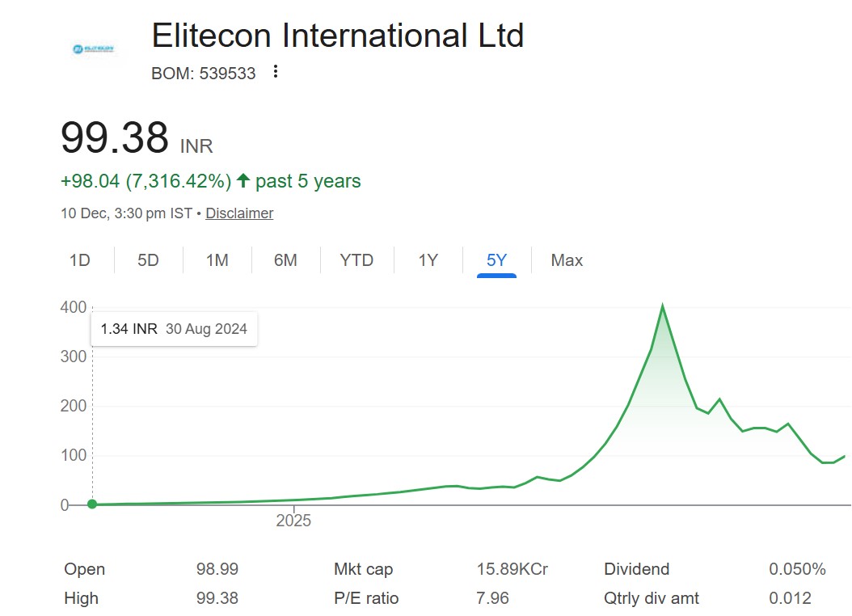This screenshot has width=852, height=616.
Task: Show the Max range chart
Action: pyautogui.click(x=567, y=260)
